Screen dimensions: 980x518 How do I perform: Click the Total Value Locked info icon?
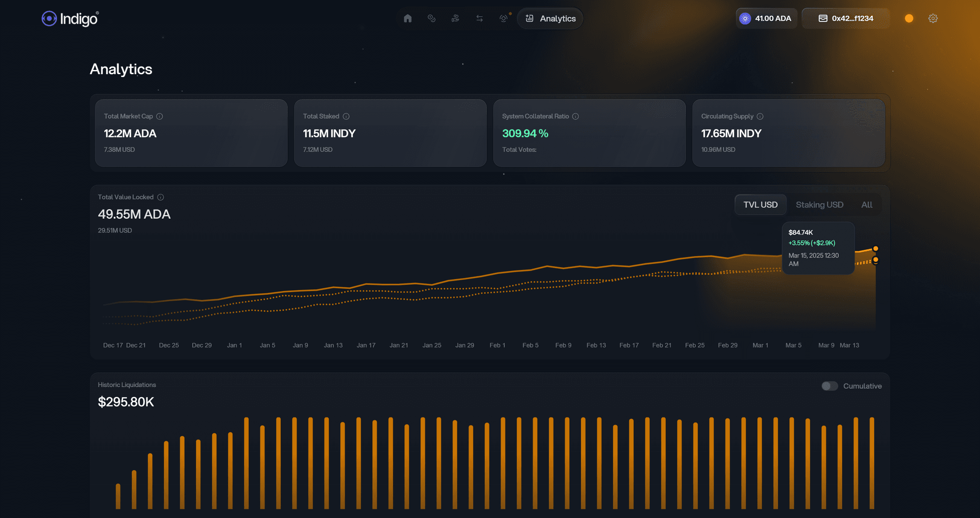[160, 197]
